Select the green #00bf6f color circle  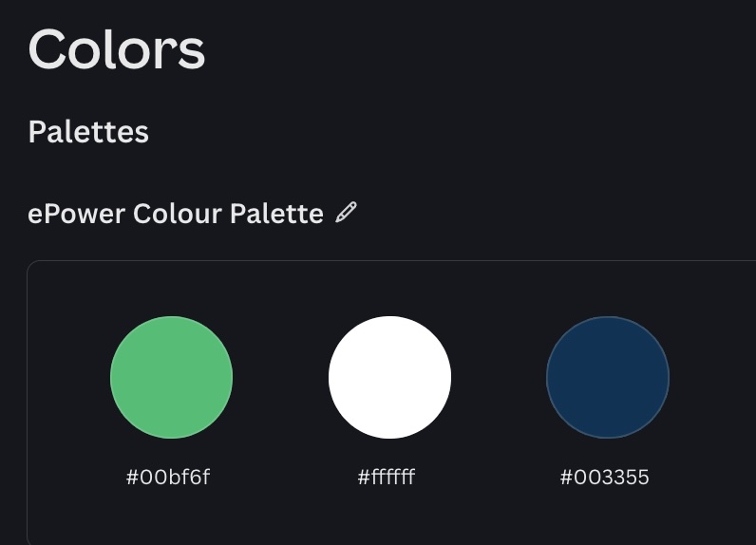[x=171, y=377]
